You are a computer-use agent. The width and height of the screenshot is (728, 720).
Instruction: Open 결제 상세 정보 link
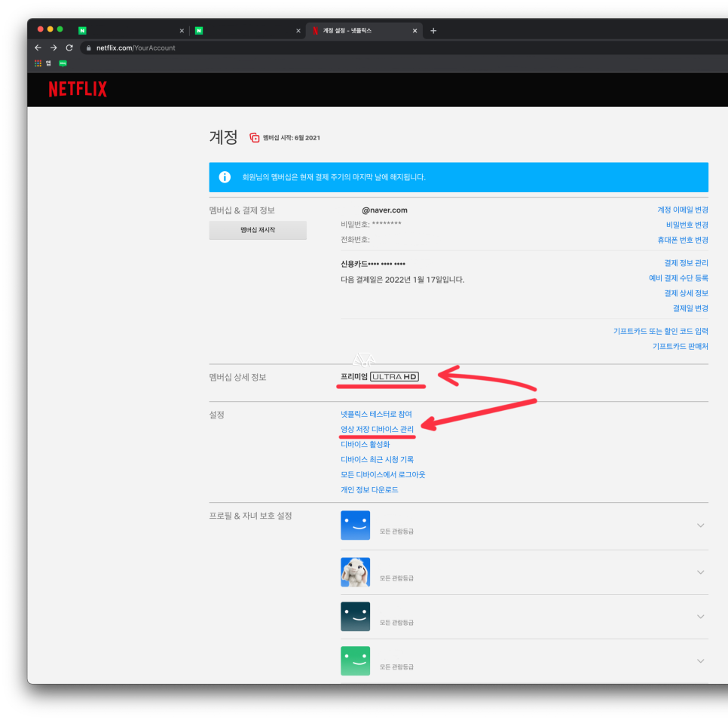click(x=686, y=293)
